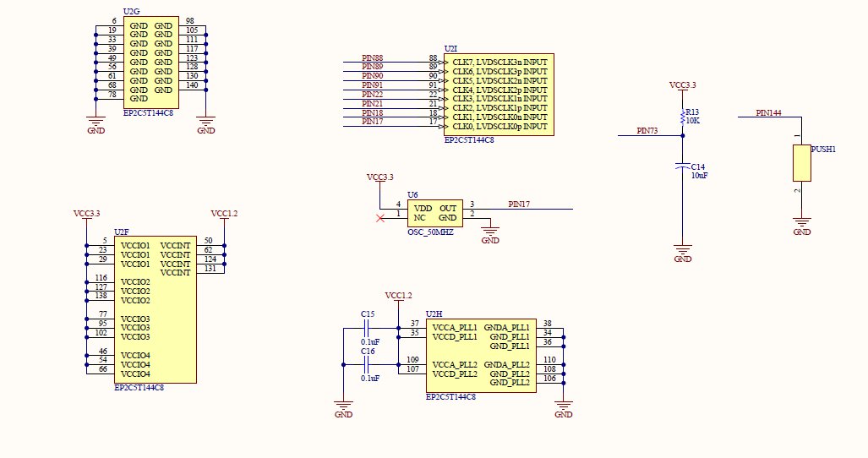Click the 10K resistor value
The height and width of the screenshot is (458, 868).
693,120
